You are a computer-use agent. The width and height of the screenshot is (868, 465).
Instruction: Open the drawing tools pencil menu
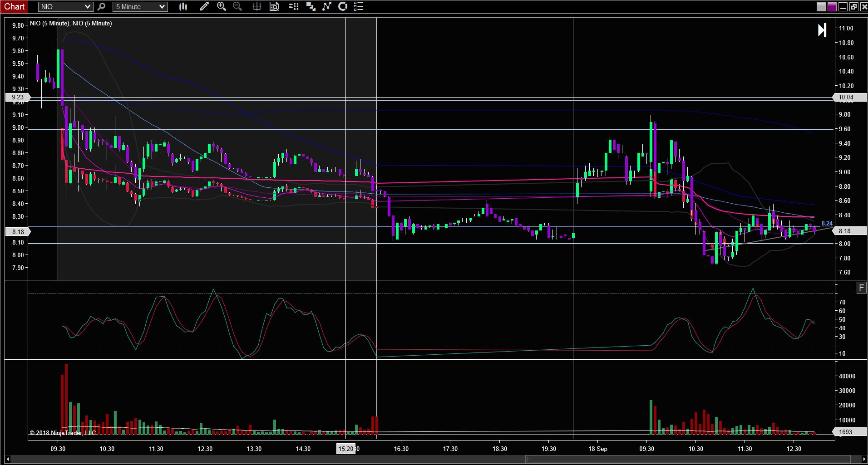tap(204, 7)
